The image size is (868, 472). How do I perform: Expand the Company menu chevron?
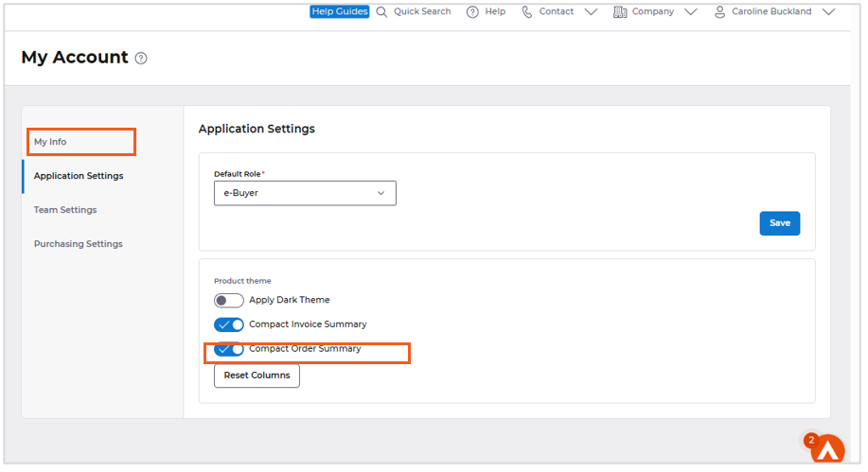click(x=690, y=12)
